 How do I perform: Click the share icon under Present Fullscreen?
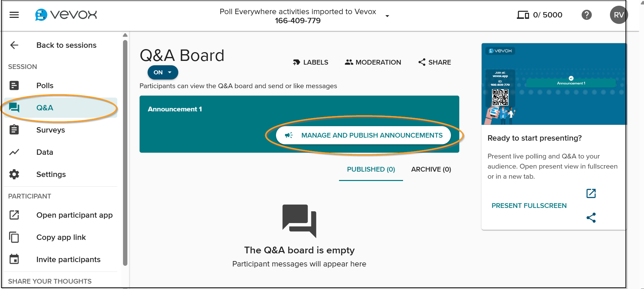[x=591, y=218]
